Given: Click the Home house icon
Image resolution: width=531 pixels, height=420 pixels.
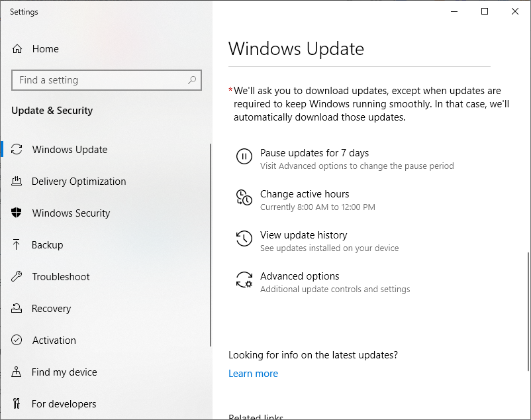Looking at the screenshot, I should tap(17, 49).
